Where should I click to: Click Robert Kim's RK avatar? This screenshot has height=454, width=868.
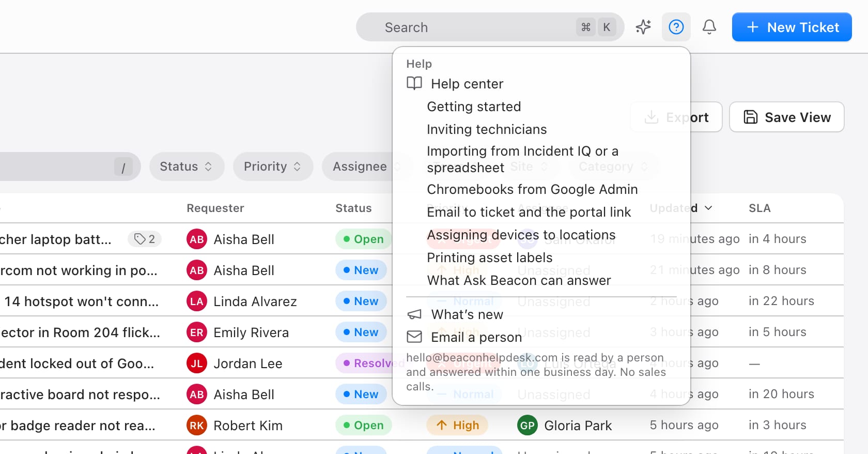197,426
